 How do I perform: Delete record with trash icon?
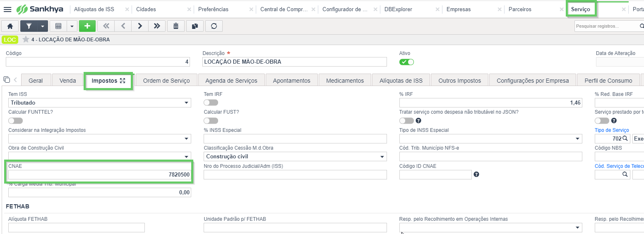coord(176,26)
